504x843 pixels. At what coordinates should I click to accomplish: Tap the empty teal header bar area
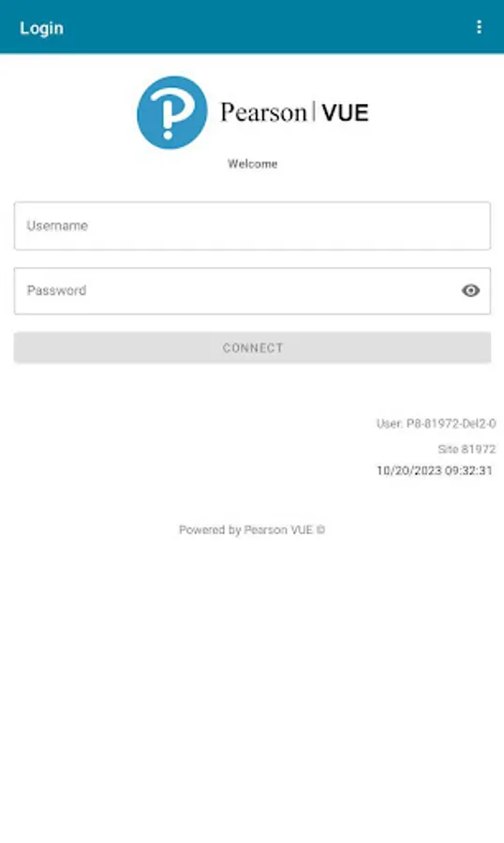tap(269, 27)
